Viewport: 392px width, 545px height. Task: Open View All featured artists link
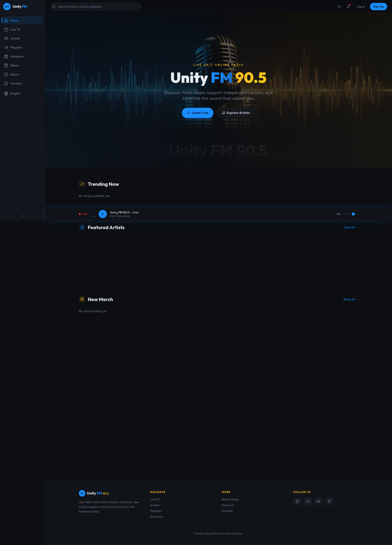click(351, 227)
